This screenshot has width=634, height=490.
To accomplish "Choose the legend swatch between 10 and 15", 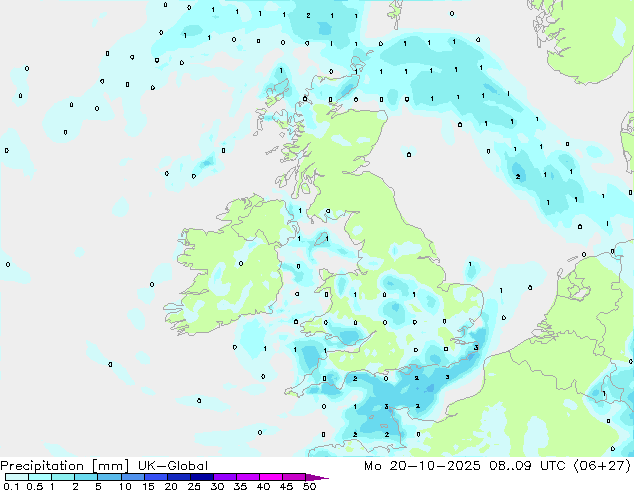I will (133, 477).
